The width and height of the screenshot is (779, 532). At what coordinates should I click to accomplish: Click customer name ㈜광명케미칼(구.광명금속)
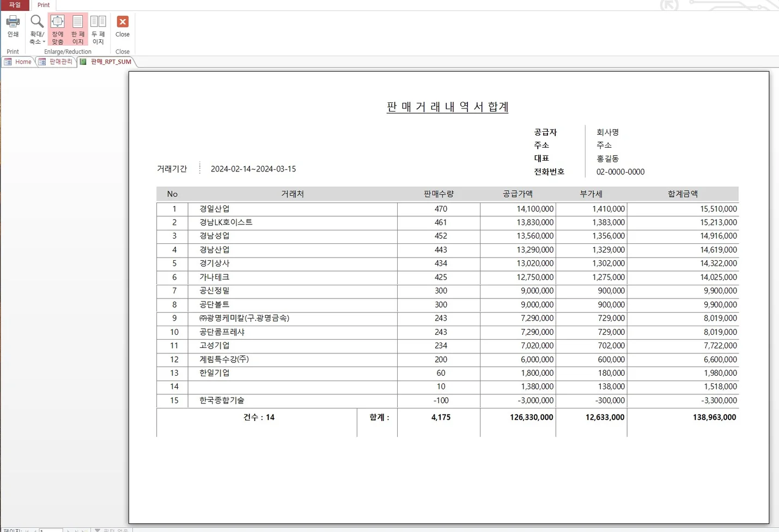[244, 318]
